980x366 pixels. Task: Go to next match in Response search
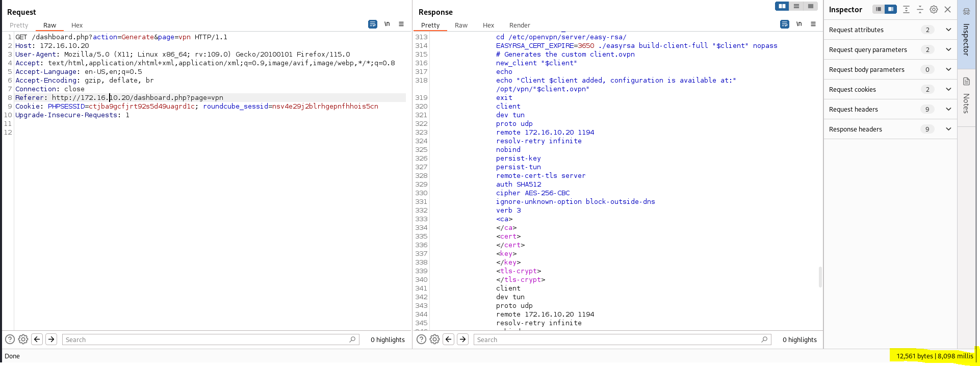tap(462, 339)
